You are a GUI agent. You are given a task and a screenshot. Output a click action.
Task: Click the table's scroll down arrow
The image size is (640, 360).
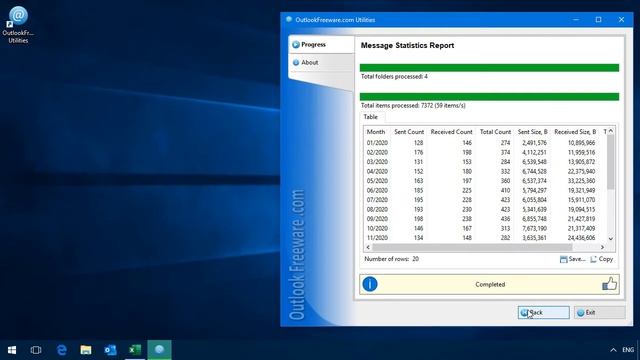(x=611, y=239)
